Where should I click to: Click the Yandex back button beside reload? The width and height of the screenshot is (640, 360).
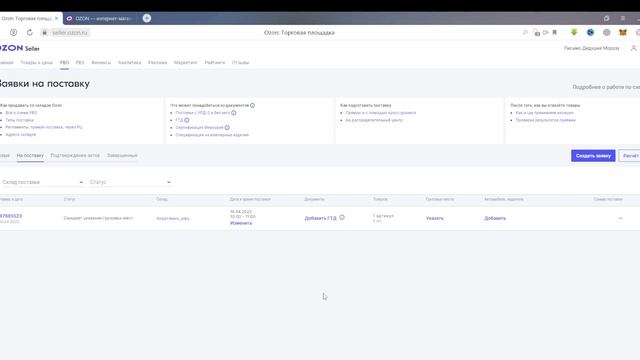coord(13,32)
